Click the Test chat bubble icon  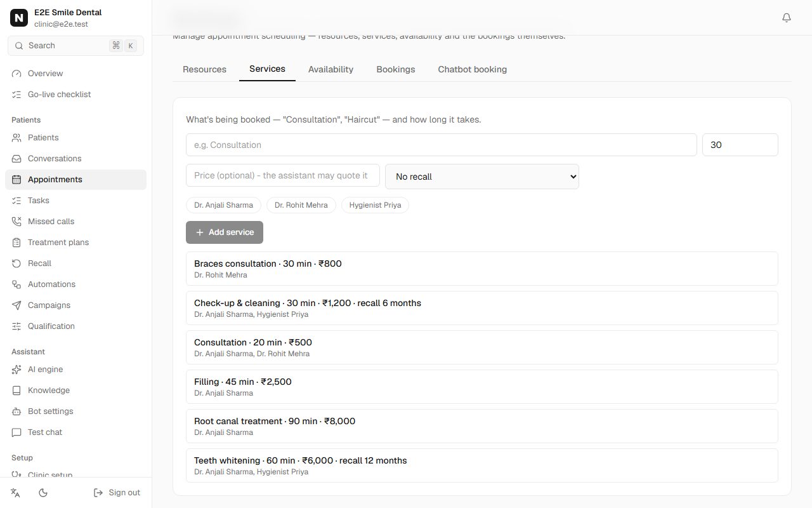pyautogui.click(x=16, y=432)
